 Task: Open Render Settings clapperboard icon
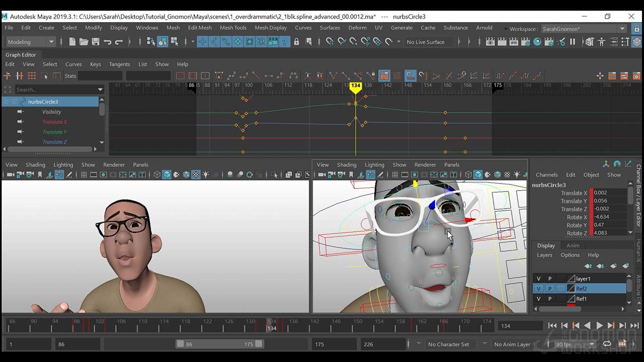coord(526,42)
